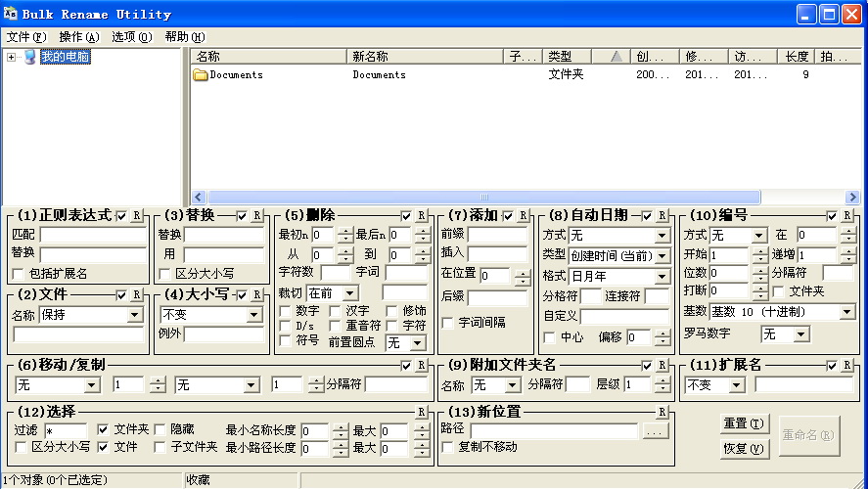Open the numbering 方式 dropdown
Screen dimensions: 868x489
759,236
